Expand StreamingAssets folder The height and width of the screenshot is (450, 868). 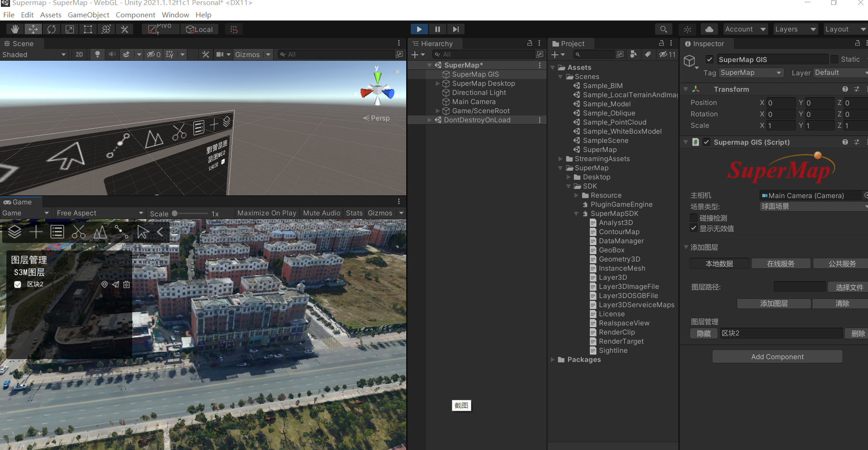(561, 159)
